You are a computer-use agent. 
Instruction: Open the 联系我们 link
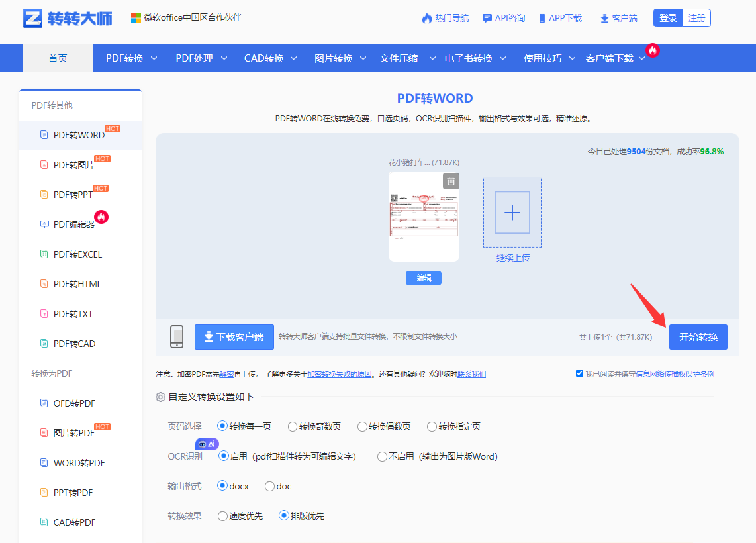point(471,374)
